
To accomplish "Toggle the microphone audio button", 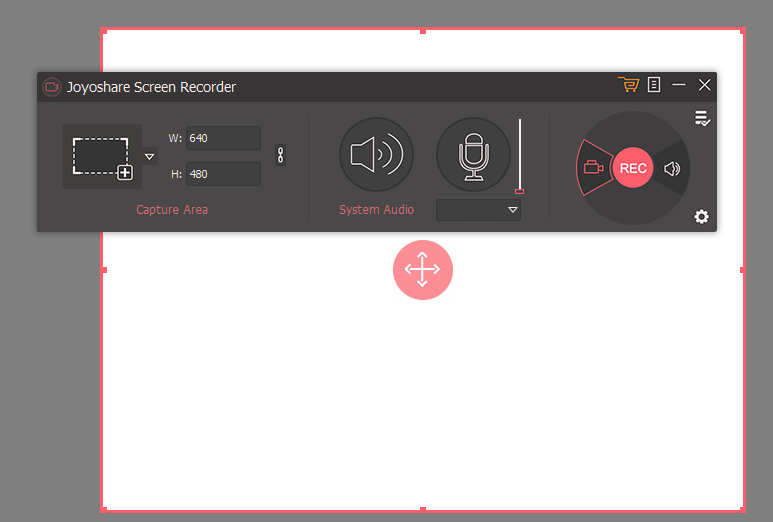I will click(473, 154).
